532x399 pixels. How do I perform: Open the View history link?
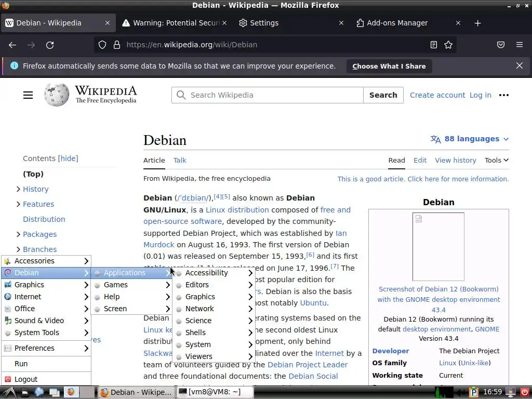click(455, 160)
